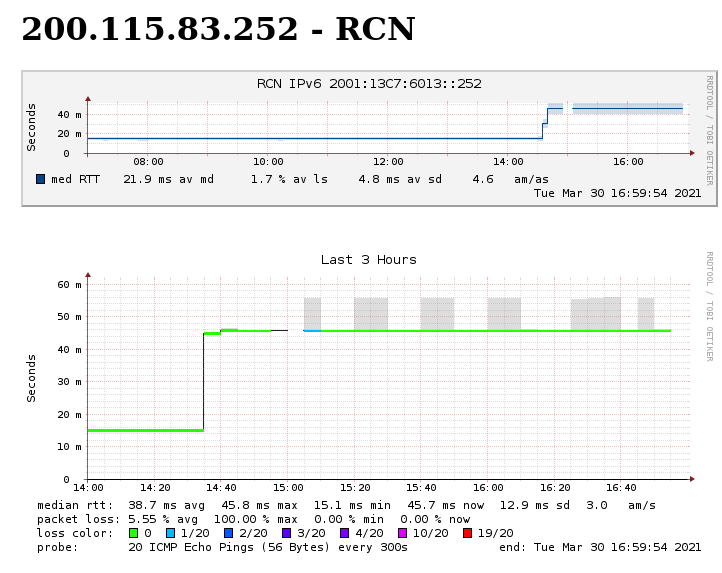The width and height of the screenshot is (722, 573).
Task: Click the RRDTOOL watermark beside the bottom graph
Action: [x=709, y=306]
